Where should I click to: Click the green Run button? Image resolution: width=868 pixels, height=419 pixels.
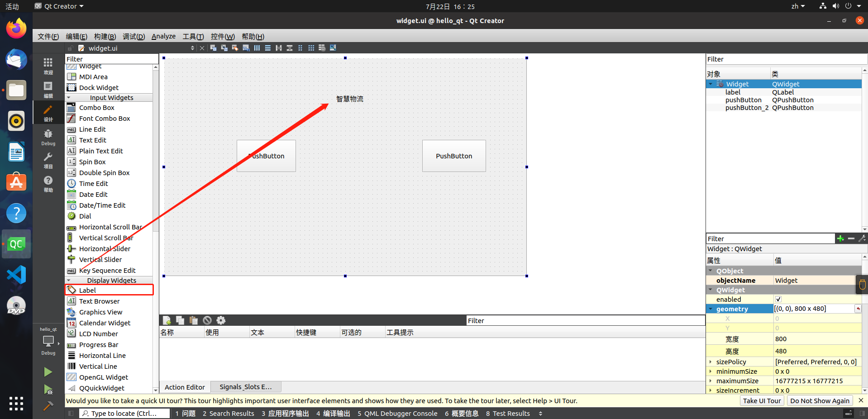48,372
